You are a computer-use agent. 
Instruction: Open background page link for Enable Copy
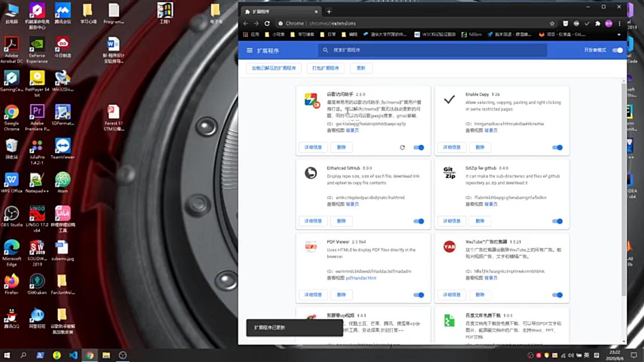tap(491, 130)
